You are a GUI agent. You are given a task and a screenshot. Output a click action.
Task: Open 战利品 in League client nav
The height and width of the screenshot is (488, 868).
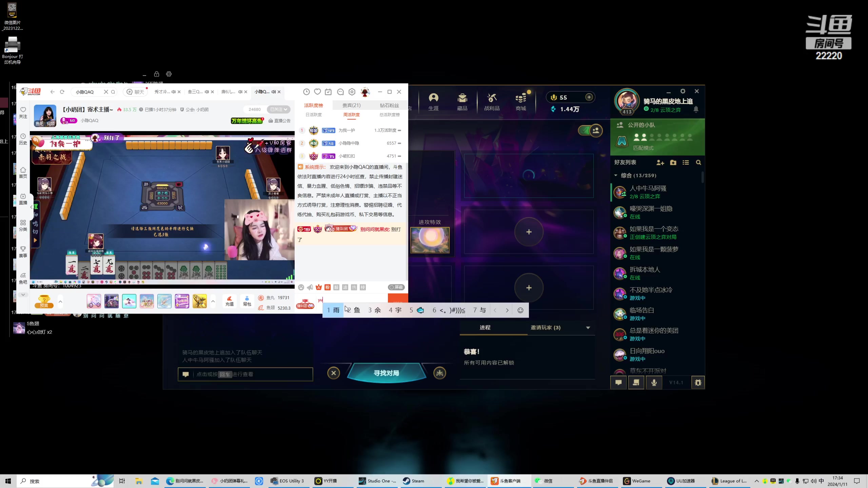tap(492, 102)
